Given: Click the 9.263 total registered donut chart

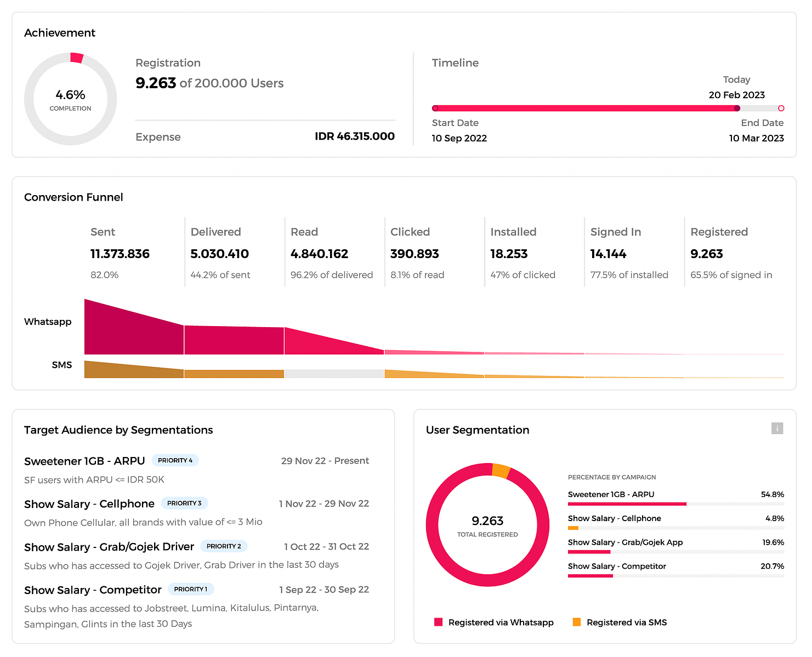Looking at the screenshot, I should [x=487, y=525].
